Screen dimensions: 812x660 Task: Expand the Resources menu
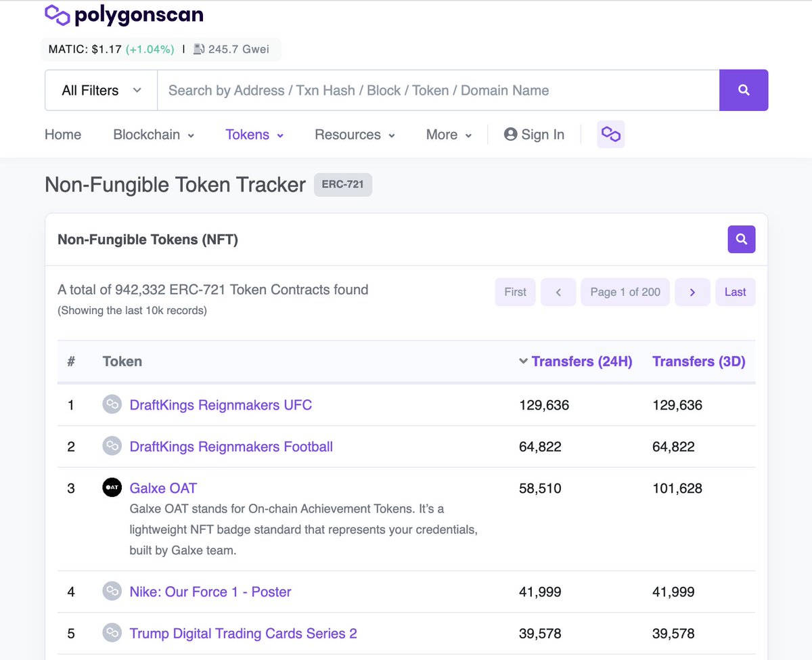point(355,135)
